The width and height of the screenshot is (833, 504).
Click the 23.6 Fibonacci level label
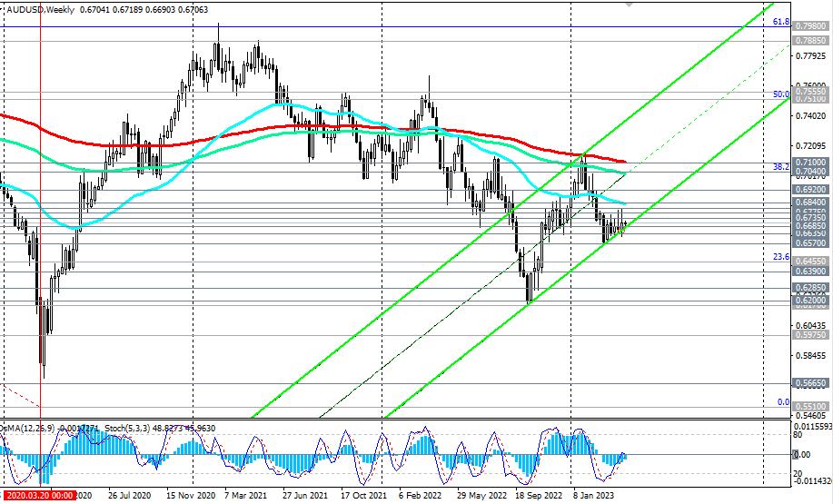tap(780, 257)
